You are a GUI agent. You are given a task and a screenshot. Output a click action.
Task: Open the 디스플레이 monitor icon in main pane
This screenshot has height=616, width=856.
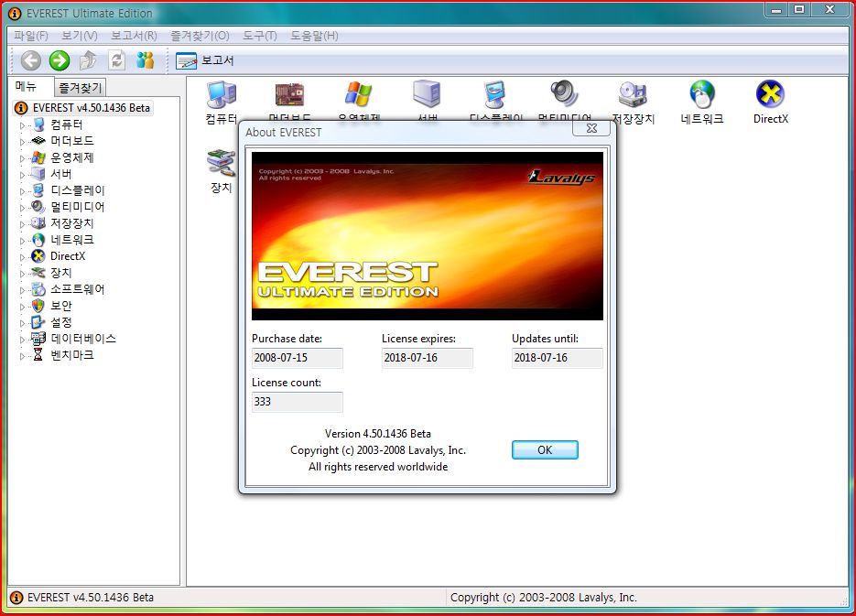pos(495,102)
